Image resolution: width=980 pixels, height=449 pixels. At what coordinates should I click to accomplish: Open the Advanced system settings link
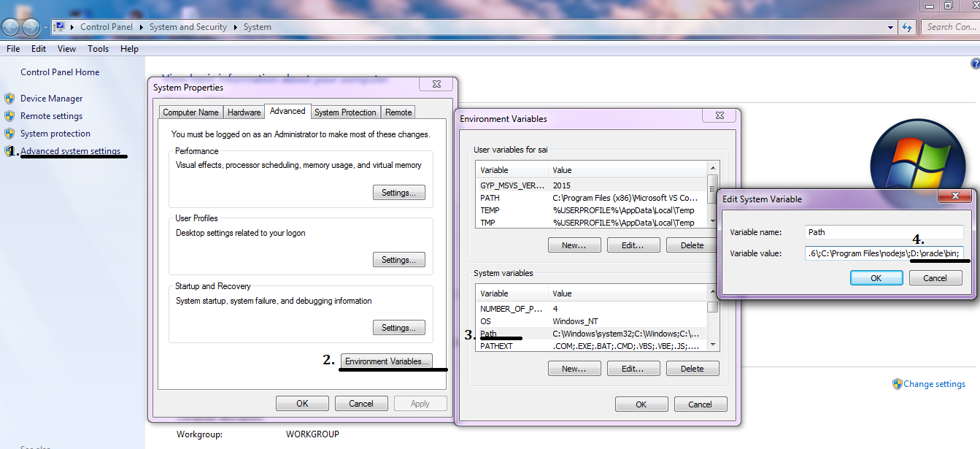(70, 151)
